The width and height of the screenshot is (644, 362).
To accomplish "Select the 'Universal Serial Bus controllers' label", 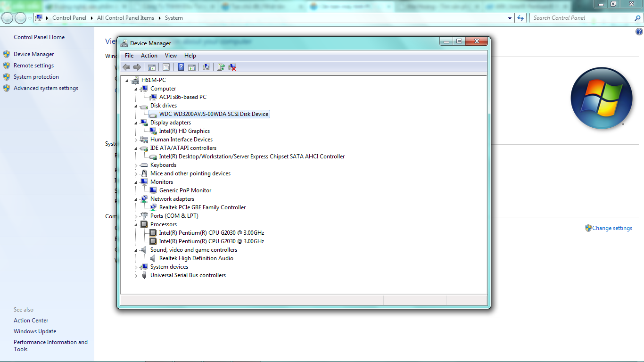I will 188,275.
